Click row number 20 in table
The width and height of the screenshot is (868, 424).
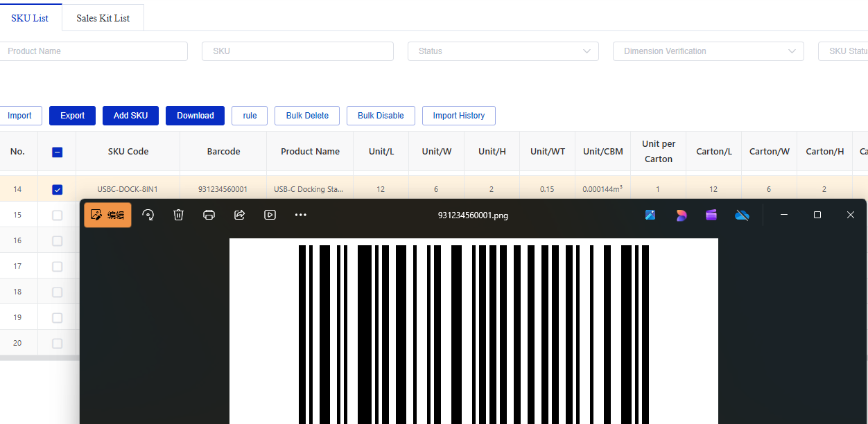17,343
